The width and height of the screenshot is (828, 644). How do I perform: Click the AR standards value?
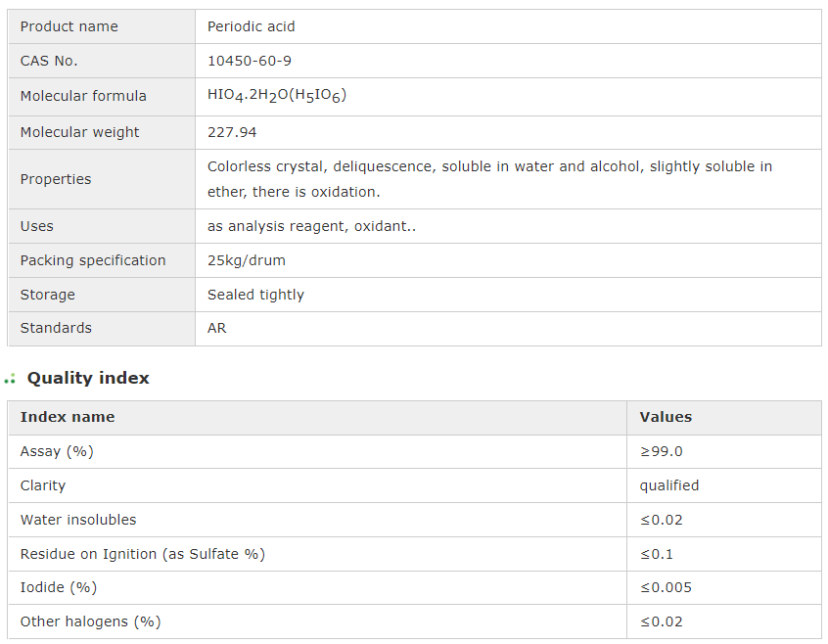[216, 328]
